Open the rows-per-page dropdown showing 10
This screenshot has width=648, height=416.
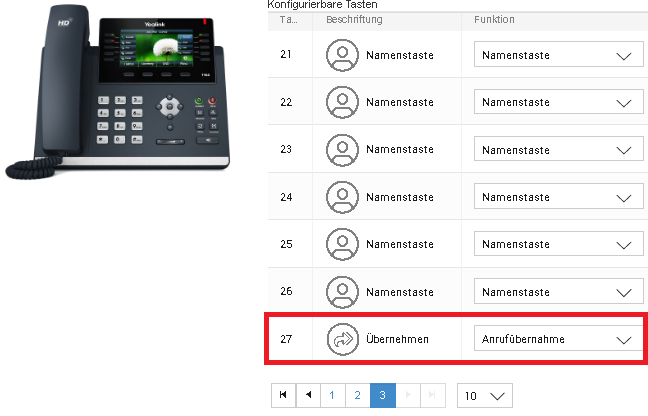point(485,395)
